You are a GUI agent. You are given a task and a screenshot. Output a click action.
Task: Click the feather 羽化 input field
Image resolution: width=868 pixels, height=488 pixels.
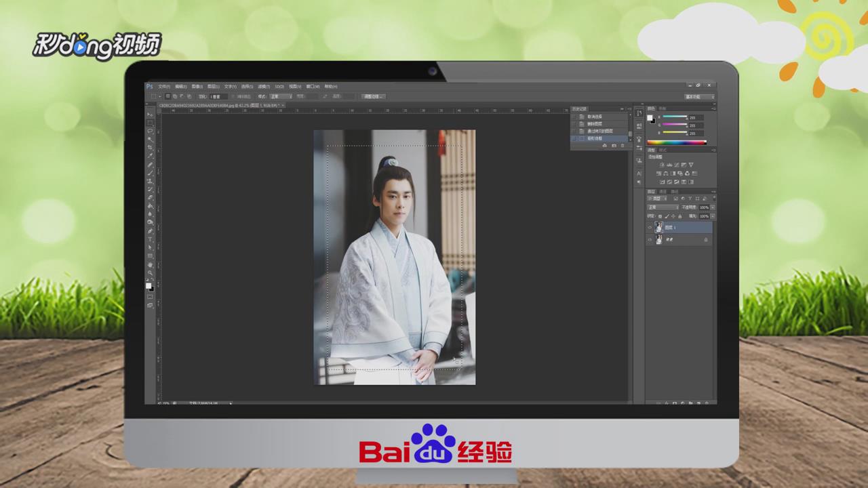(218, 96)
